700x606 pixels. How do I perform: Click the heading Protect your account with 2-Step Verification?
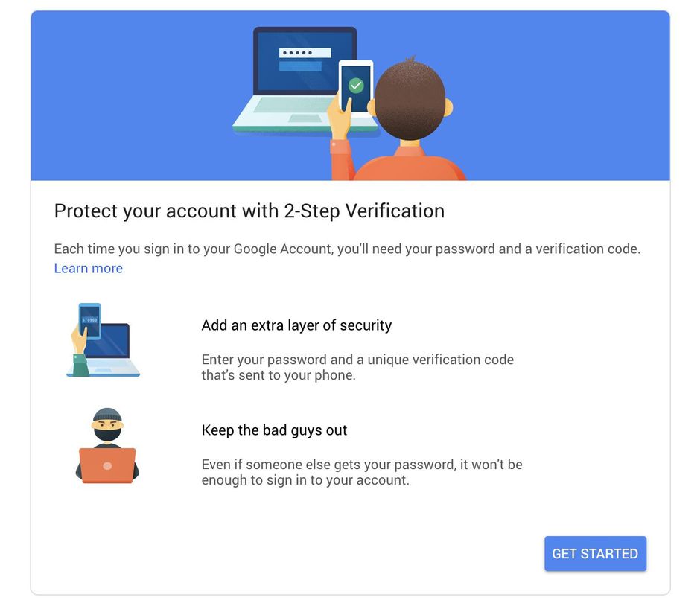249,211
